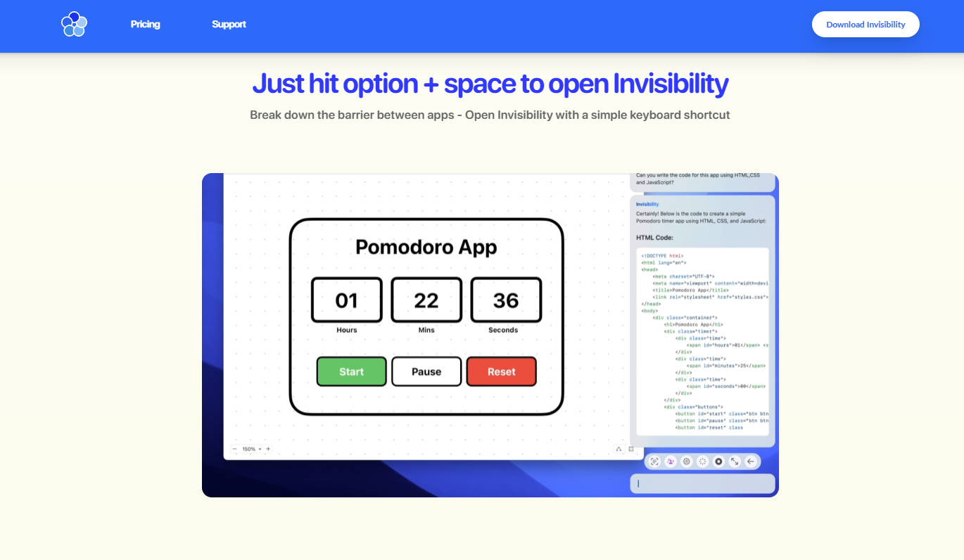Expand the window using the diagonal arrows icon
Image resolution: width=964 pixels, height=560 pixels.
click(x=735, y=462)
